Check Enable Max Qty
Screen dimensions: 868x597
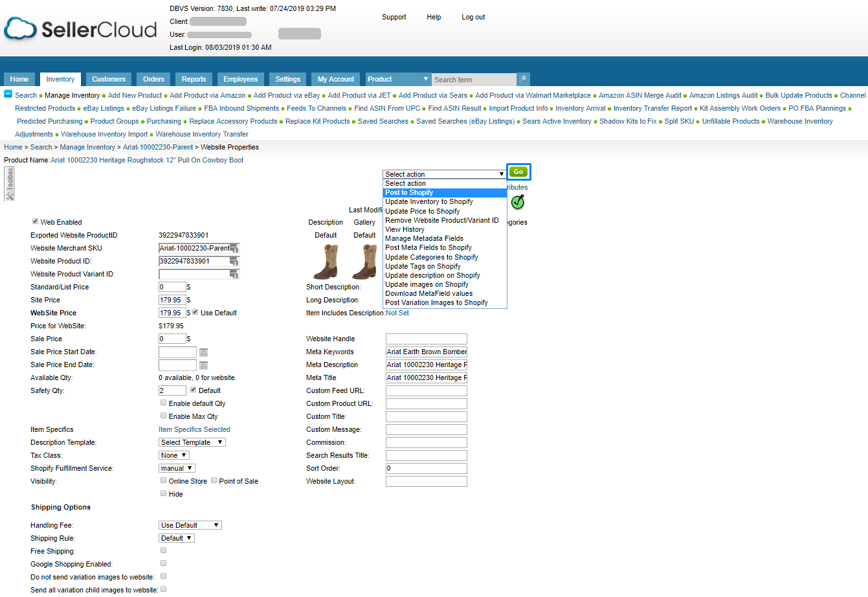tap(163, 416)
